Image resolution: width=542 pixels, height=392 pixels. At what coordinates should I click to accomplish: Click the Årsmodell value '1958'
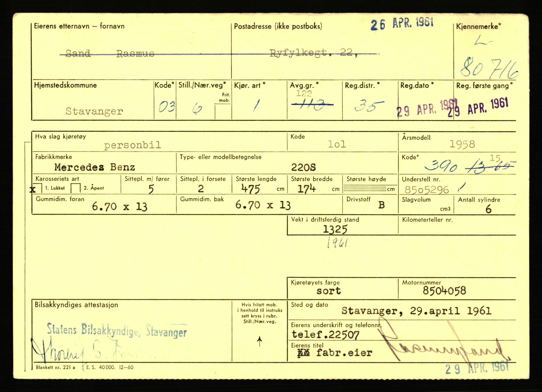(x=462, y=144)
